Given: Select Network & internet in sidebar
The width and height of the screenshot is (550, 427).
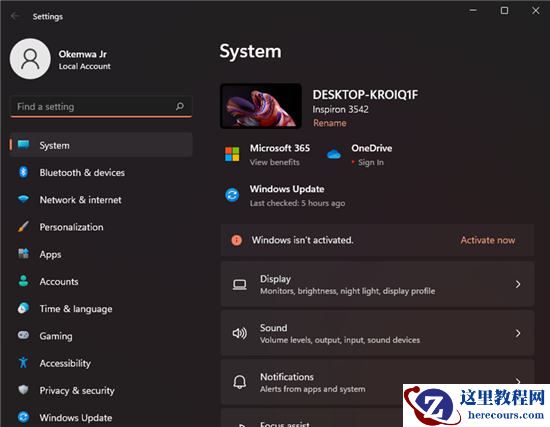Looking at the screenshot, I should (x=101, y=200).
